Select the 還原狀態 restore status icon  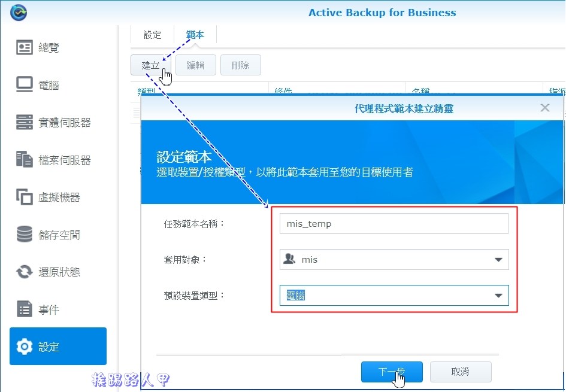(24, 272)
